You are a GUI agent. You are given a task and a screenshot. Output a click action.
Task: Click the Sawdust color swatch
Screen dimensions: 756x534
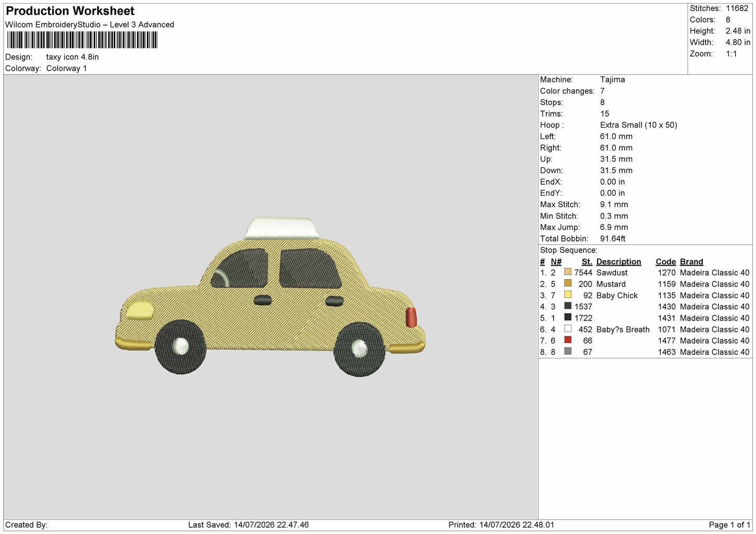568,272
